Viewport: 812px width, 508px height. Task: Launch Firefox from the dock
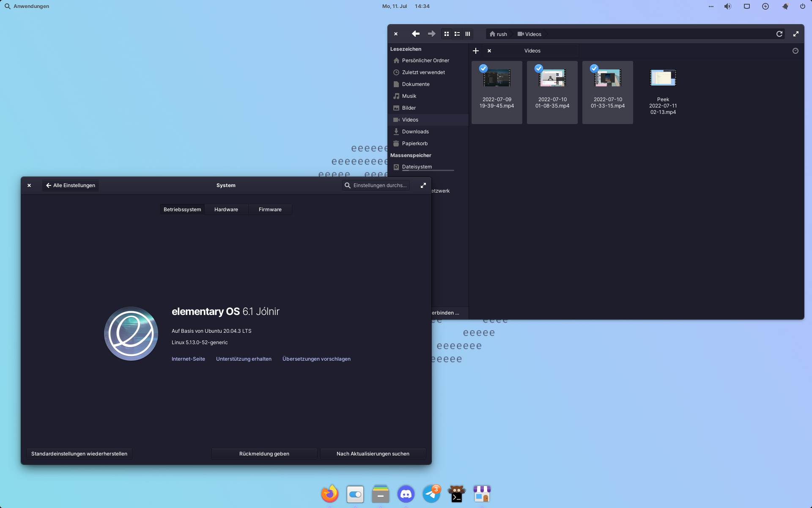330,494
